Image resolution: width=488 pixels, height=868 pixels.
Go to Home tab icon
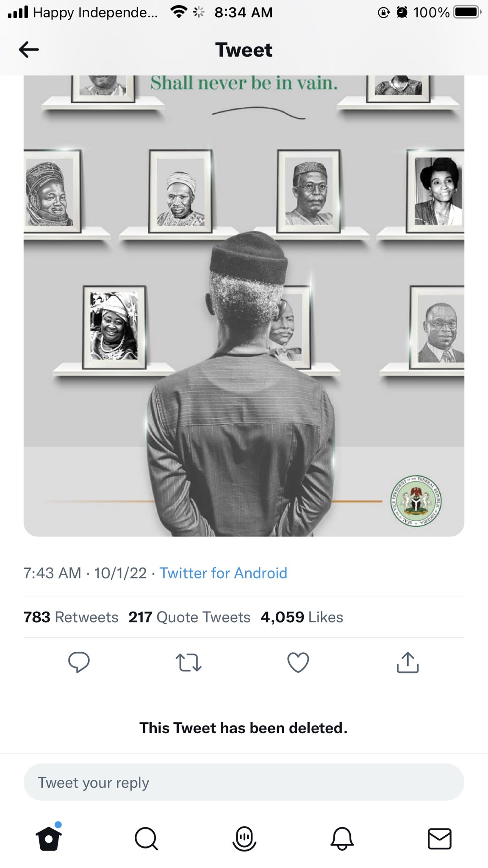pyautogui.click(x=49, y=838)
